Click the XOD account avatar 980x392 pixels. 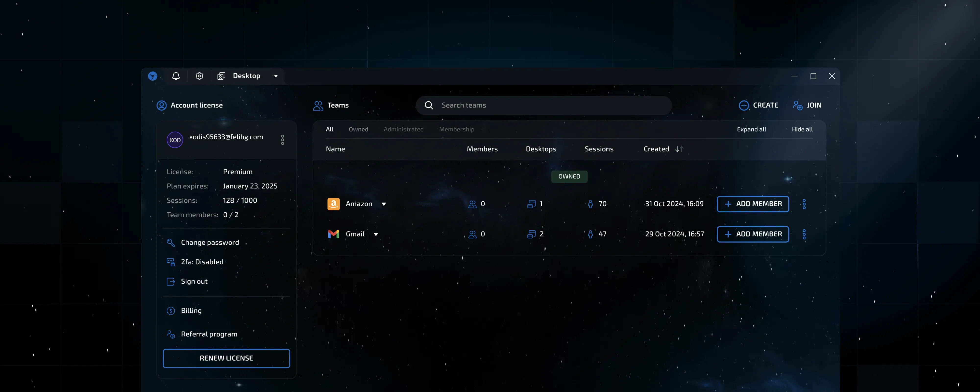coord(175,140)
